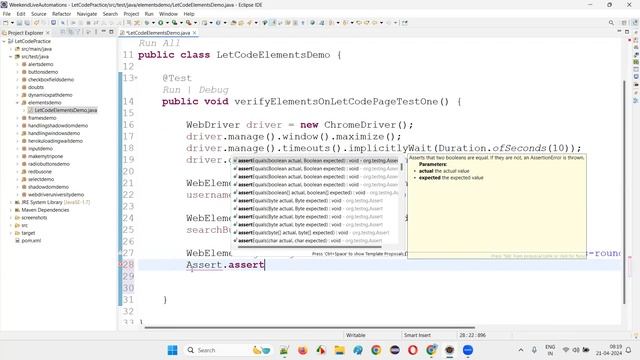Click the External Tools run icon
Screen dimensions: 640x360
[x=188, y=23]
